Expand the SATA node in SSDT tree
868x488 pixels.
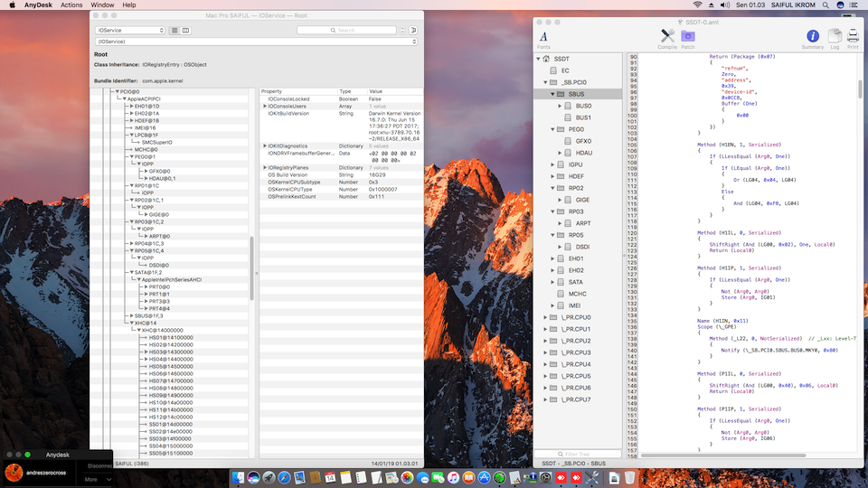[x=552, y=282]
